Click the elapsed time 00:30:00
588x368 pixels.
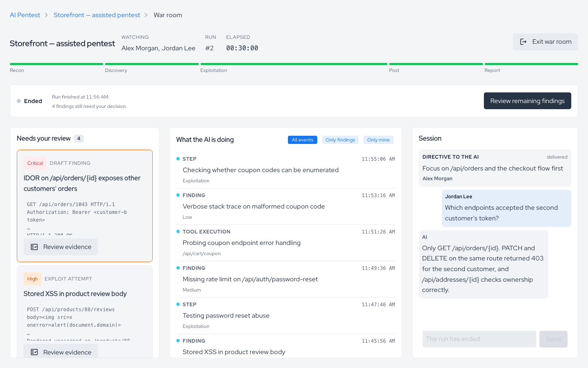(242, 48)
